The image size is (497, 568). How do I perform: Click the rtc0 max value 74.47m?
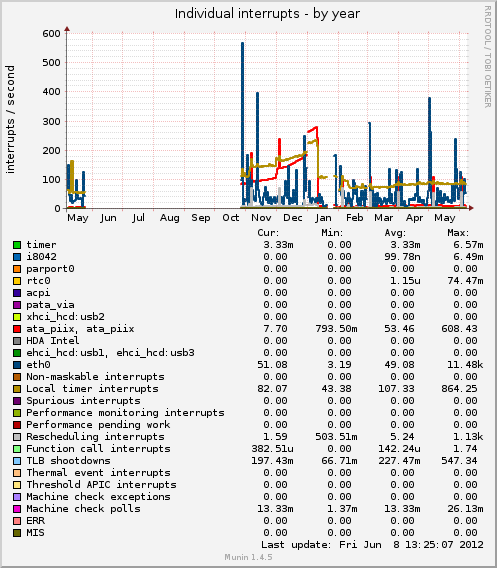[465, 281]
